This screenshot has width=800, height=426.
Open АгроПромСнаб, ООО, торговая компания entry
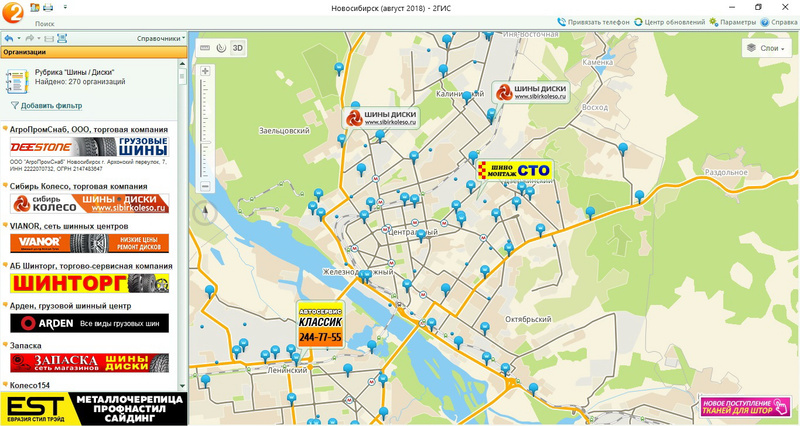click(89, 129)
